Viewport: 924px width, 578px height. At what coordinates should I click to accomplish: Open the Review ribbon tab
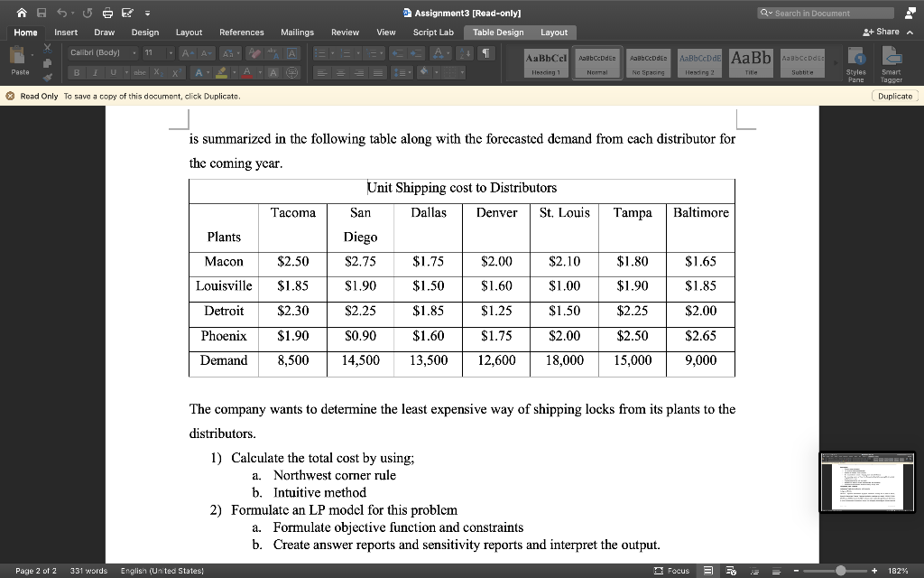pos(345,32)
